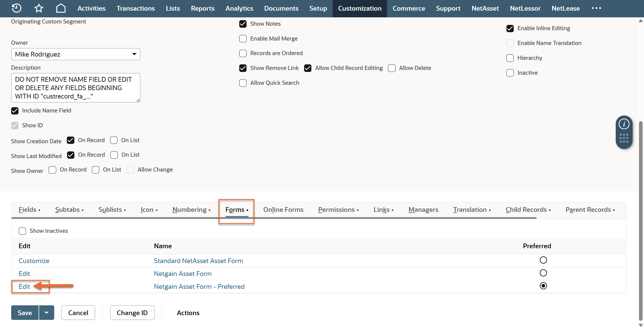Enable the Allow Quick Search checkbox
644x328 pixels.
[x=243, y=83]
